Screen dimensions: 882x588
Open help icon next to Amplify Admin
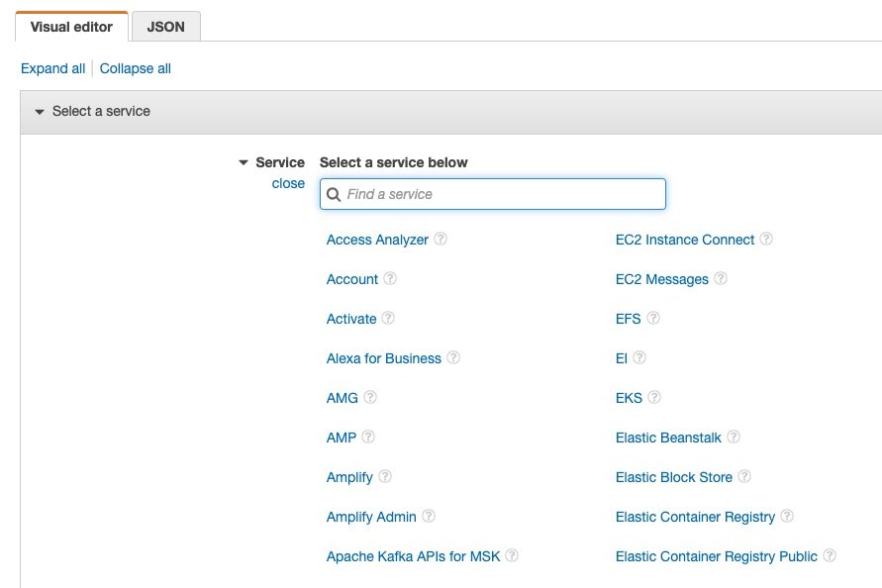(429, 516)
